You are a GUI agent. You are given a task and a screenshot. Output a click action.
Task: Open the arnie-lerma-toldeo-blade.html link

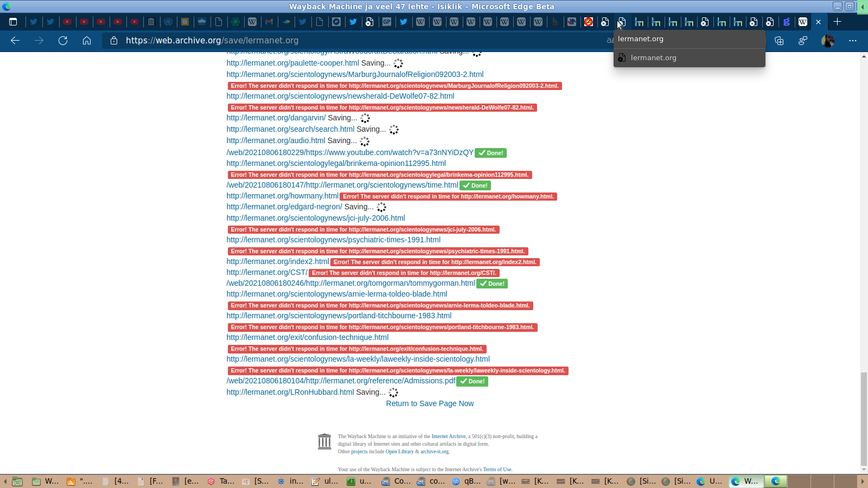(x=337, y=294)
